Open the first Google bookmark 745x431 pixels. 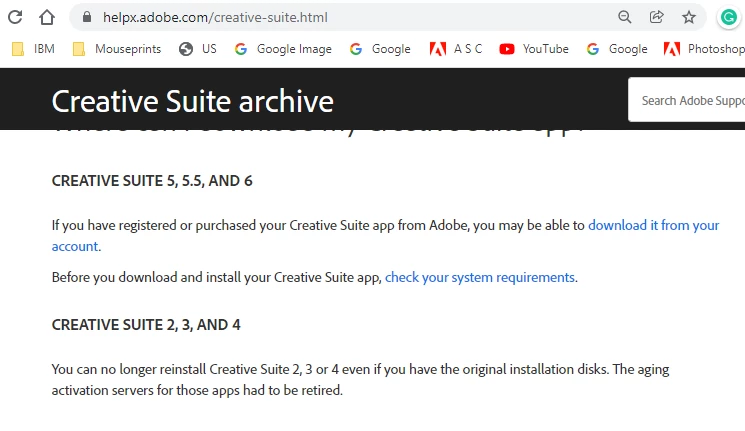tap(380, 49)
